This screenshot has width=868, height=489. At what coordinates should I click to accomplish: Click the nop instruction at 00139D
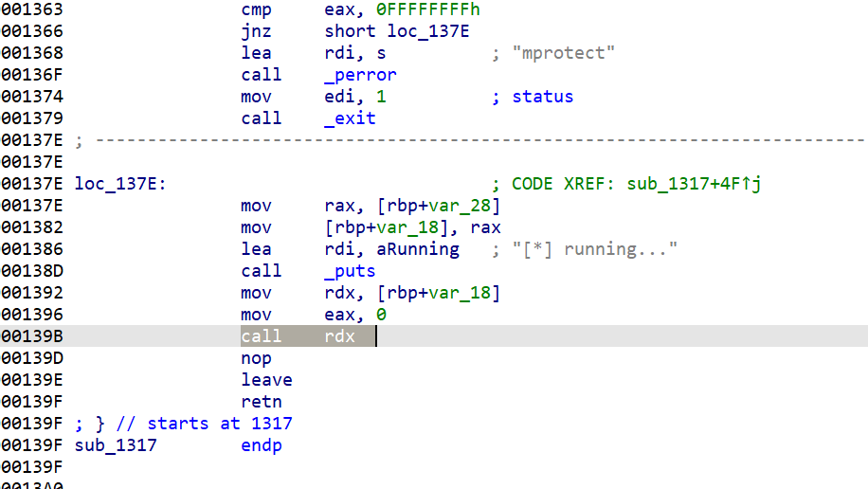(256, 358)
